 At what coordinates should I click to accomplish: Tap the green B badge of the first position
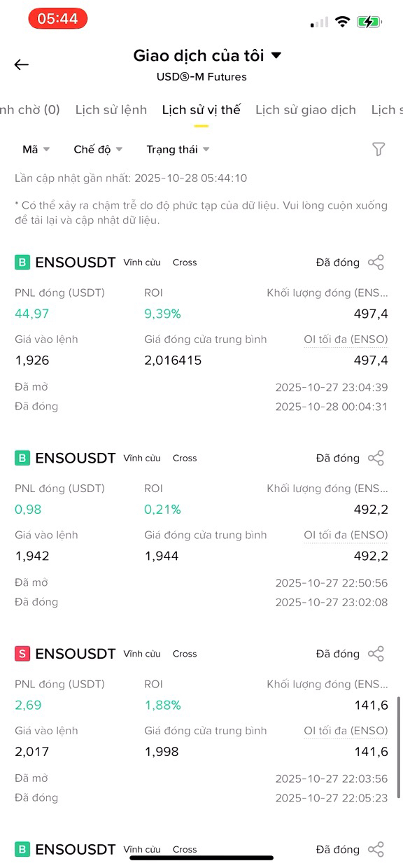[22, 262]
